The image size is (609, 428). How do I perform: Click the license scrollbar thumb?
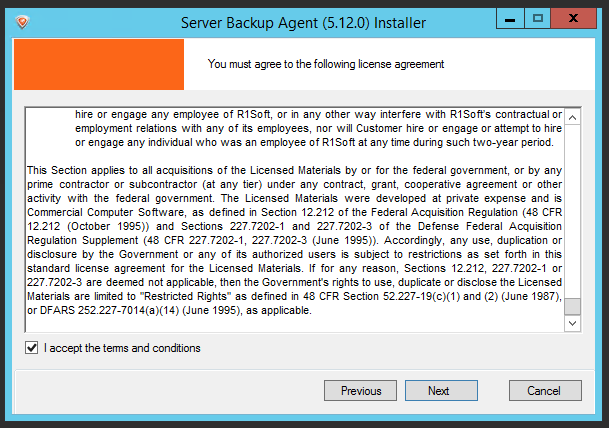572,304
